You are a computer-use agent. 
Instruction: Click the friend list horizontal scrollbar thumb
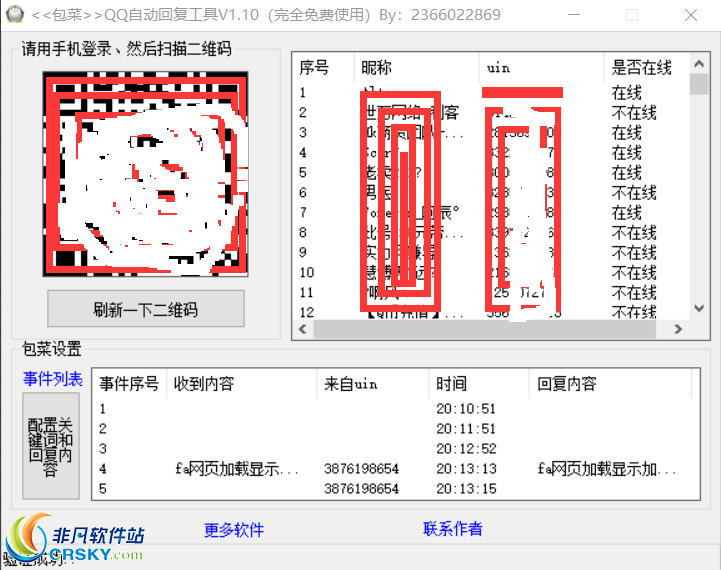tap(484, 329)
